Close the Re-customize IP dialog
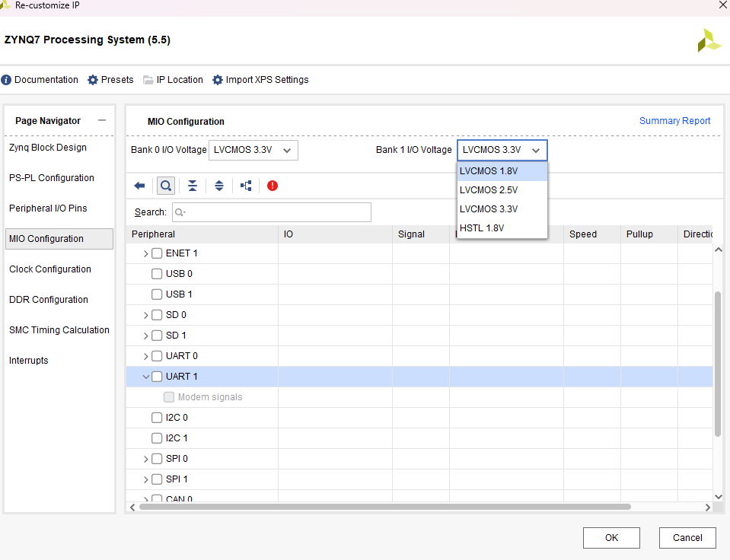This screenshot has height=560, width=730. tap(723, 5)
